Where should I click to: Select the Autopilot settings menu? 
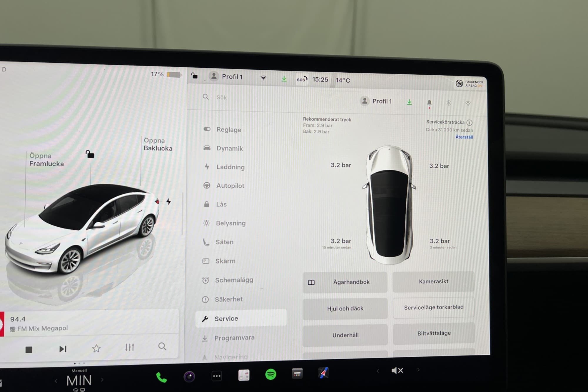[230, 186]
